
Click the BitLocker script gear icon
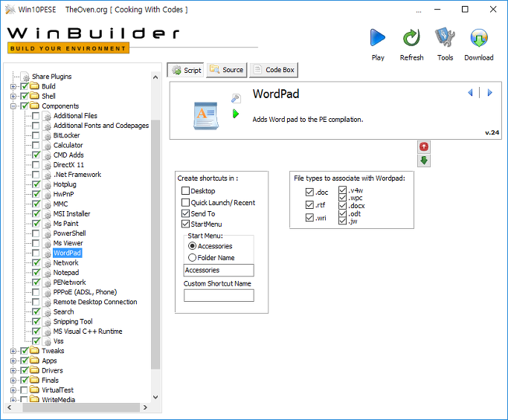(x=48, y=136)
